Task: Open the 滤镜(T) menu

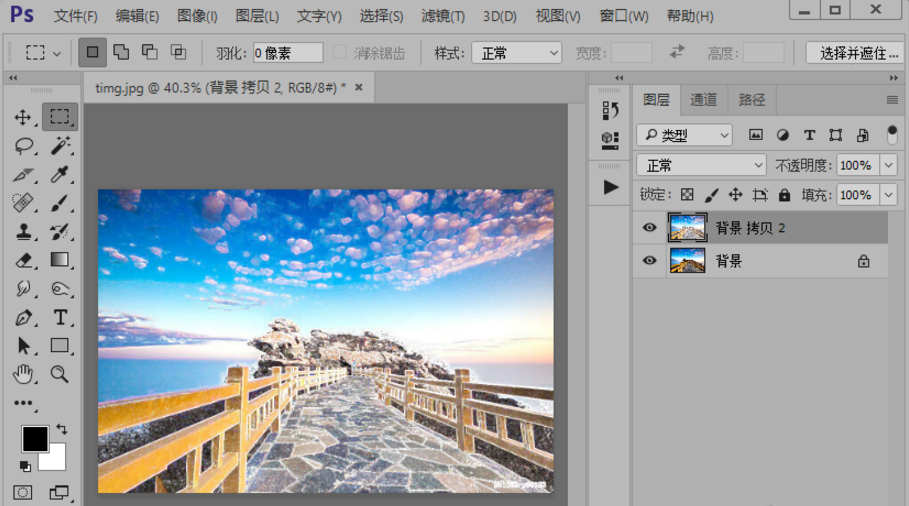Action: pyautogui.click(x=443, y=16)
